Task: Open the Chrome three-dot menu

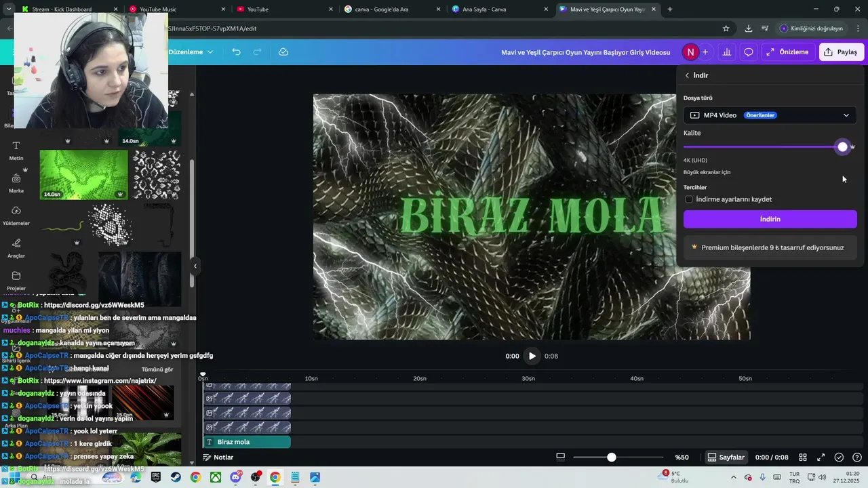Action: [858, 28]
